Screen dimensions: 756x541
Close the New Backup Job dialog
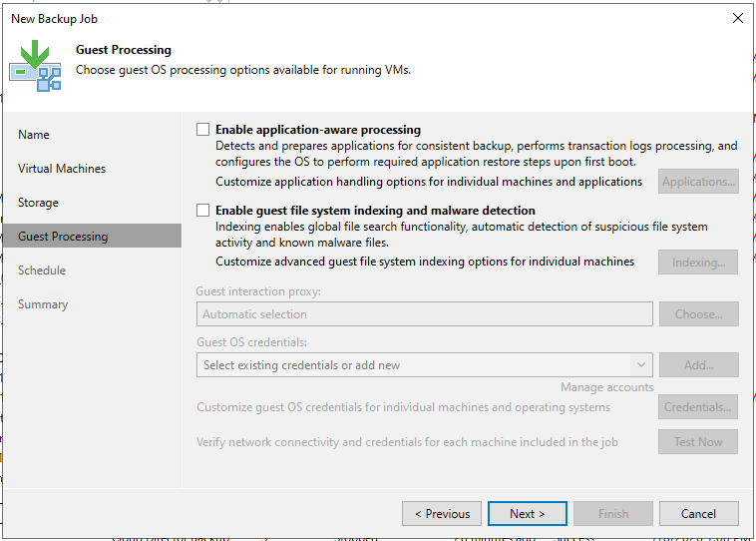point(738,18)
